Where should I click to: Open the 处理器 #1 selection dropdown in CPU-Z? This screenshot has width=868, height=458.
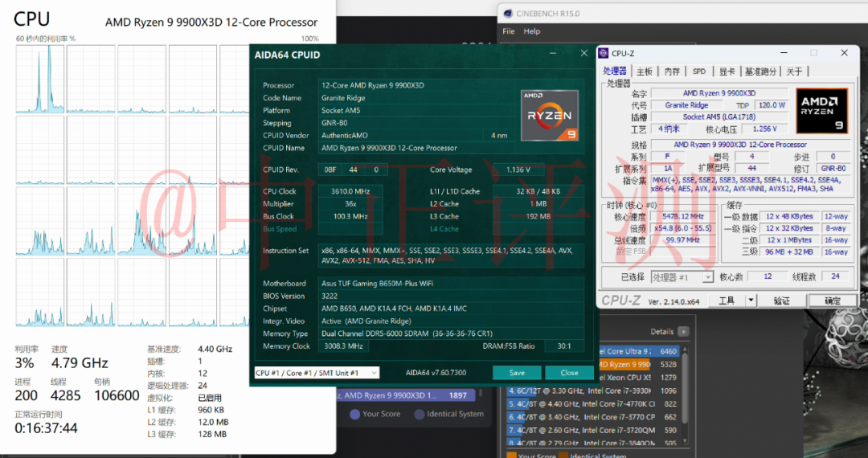(x=682, y=277)
